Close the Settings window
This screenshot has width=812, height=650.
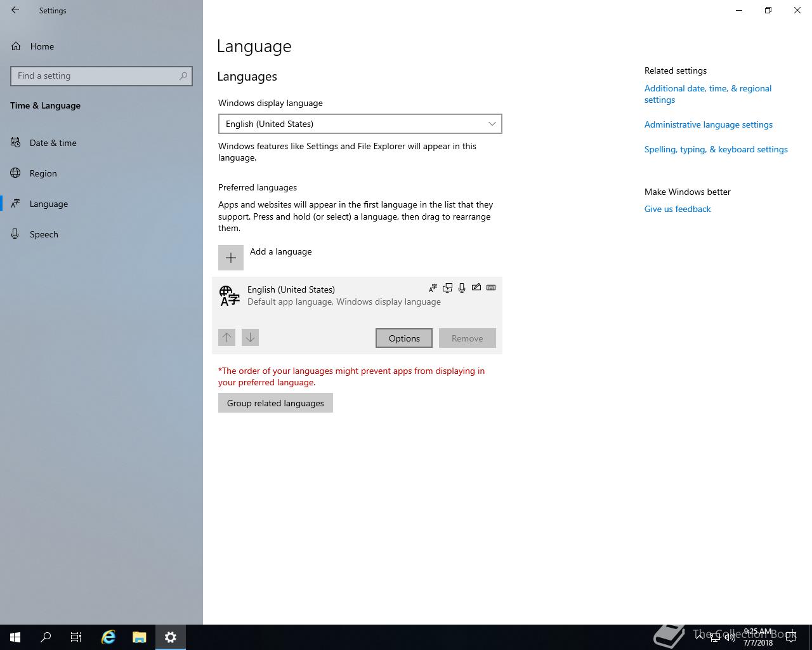click(x=797, y=10)
